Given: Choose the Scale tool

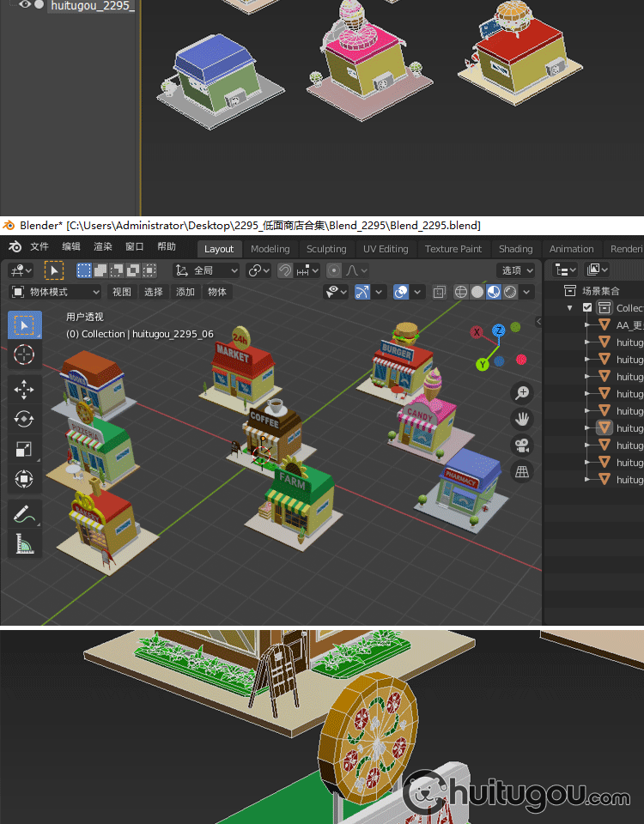Looking at the screenshot, I should [24, 449].
